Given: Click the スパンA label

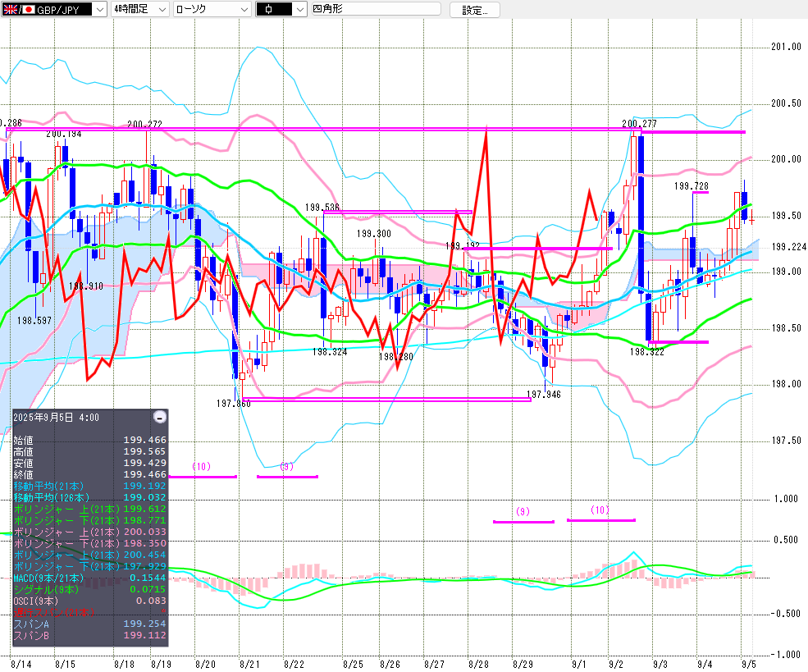Looking at the screenshot, I should coord(31,624).
